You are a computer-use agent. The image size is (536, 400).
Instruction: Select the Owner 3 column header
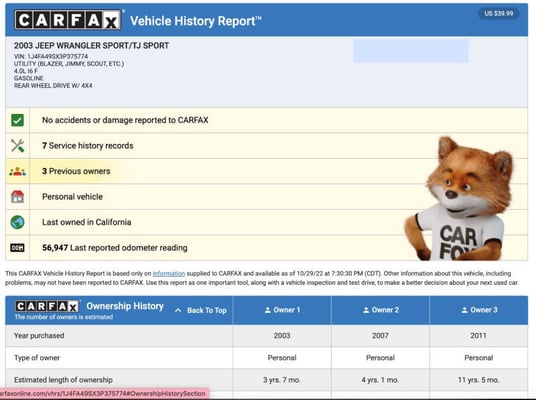coord(479,310)
